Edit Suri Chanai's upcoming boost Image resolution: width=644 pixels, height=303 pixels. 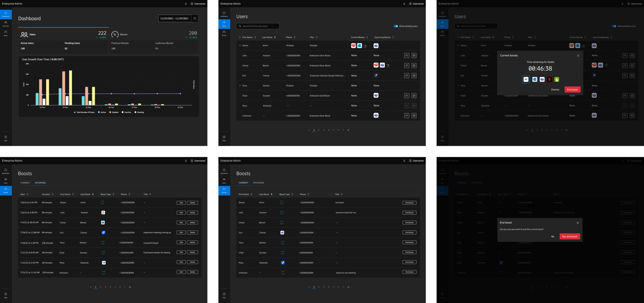point(181,232)
